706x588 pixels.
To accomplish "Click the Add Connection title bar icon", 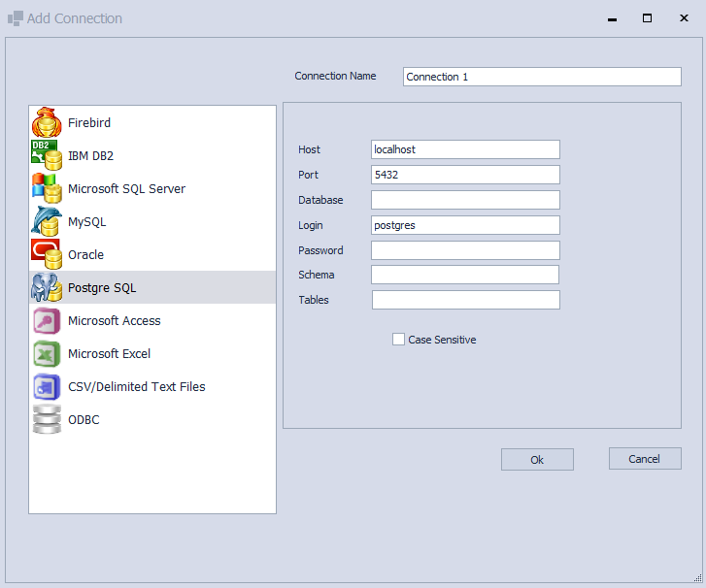I will [16, 18].
